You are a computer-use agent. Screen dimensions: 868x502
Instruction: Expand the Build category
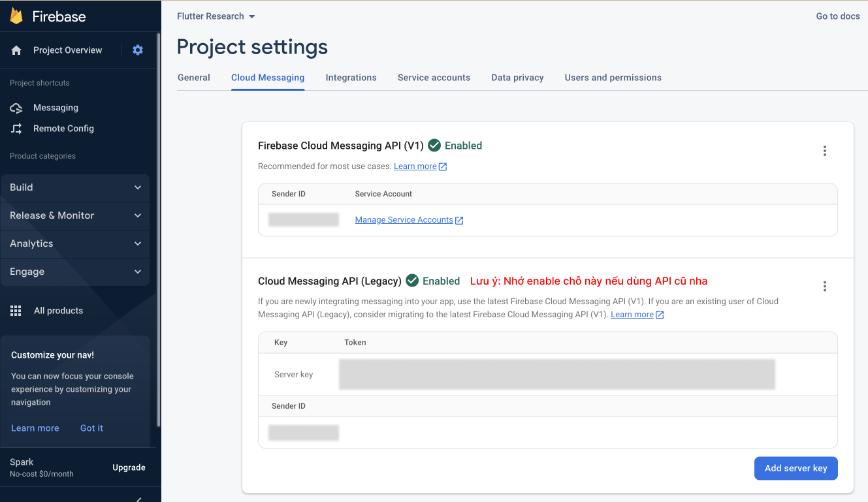coord(75,187)
